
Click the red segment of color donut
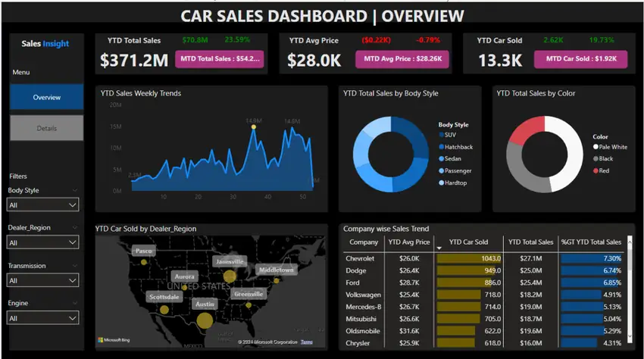pyautogui.click(x=528, y=129)
